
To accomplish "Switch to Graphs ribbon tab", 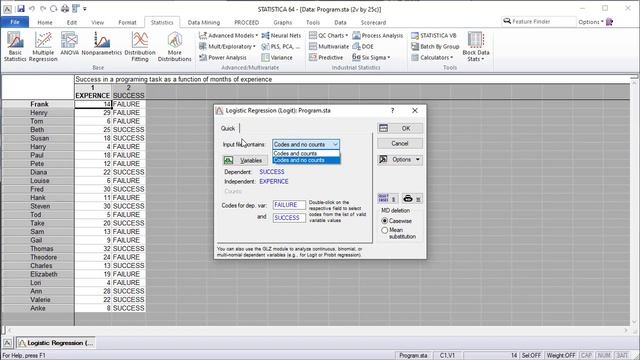I will pyautogui.click(x=282, y=22).
